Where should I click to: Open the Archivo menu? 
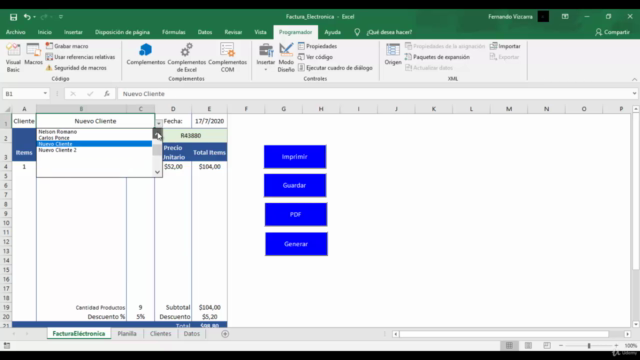pos(16,32)
